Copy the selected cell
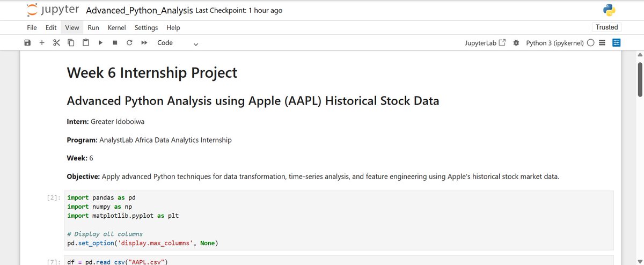 pyautogui.click(x=71, y=42)
